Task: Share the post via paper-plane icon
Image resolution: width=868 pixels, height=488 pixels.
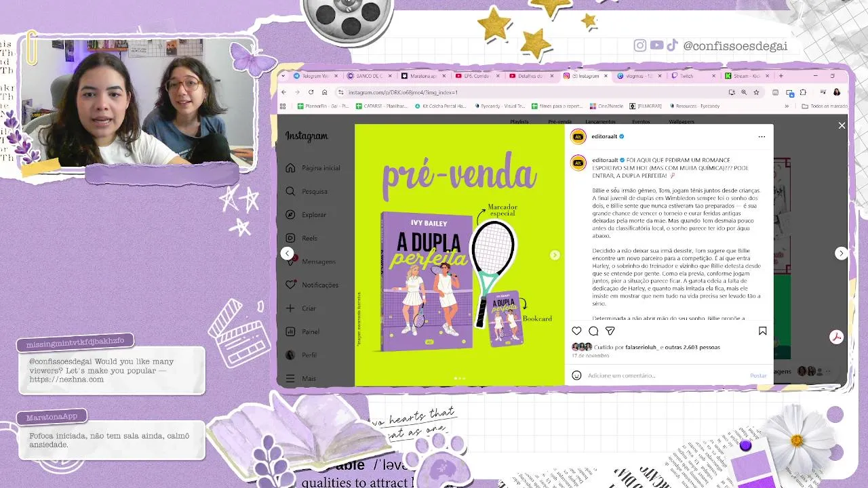Action: tap(610, 331)
